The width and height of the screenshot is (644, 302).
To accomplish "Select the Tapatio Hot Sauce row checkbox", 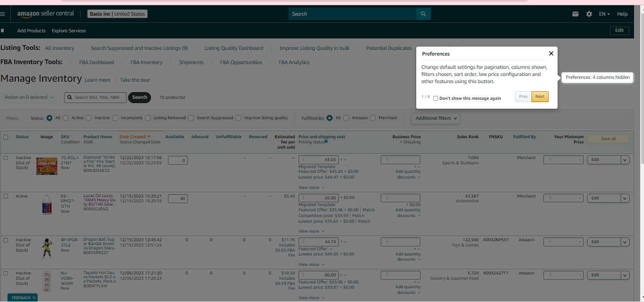I will (6, 273).
